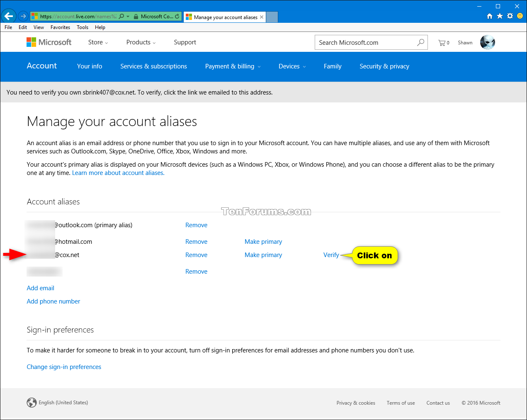Expand the Store dropdown menu

(98, 42)
